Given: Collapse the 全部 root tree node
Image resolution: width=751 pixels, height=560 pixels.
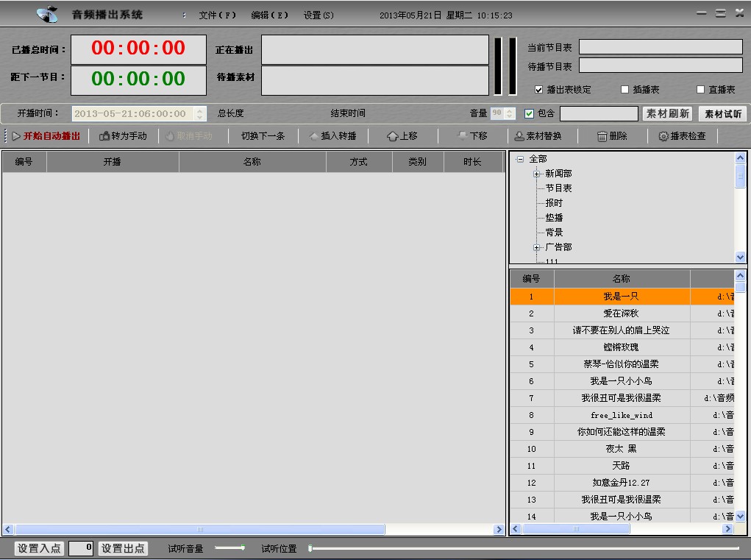Looking at the screenshot, I should click(520, 159).
